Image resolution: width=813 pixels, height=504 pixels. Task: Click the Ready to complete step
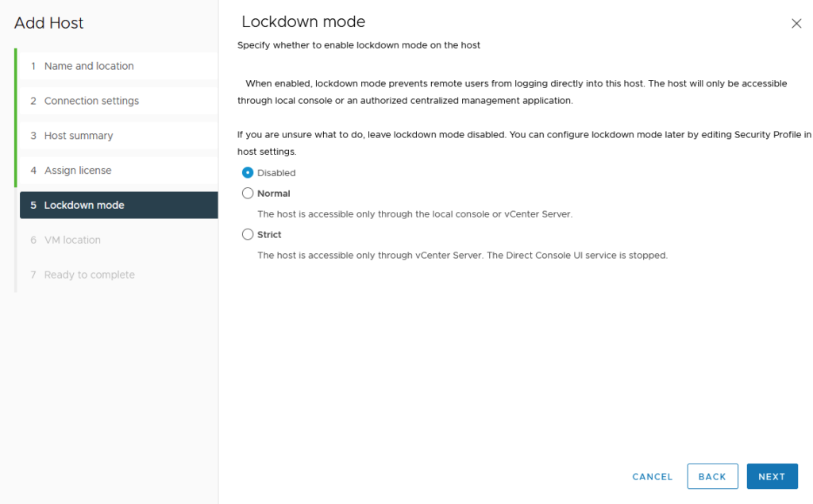pyautogui.click(x=89, y=275)
